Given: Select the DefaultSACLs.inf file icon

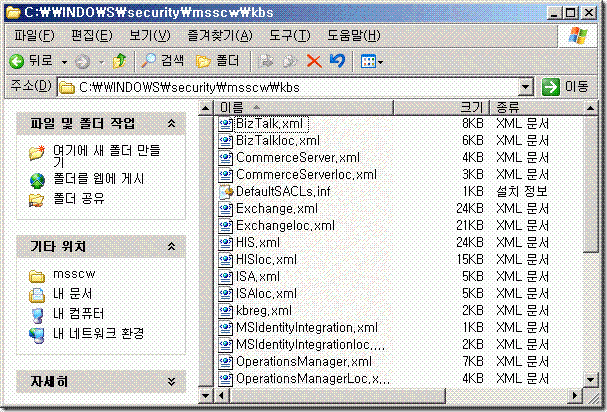Looking at the screenshot, I should pyautogui.click(x=225, y=192).
